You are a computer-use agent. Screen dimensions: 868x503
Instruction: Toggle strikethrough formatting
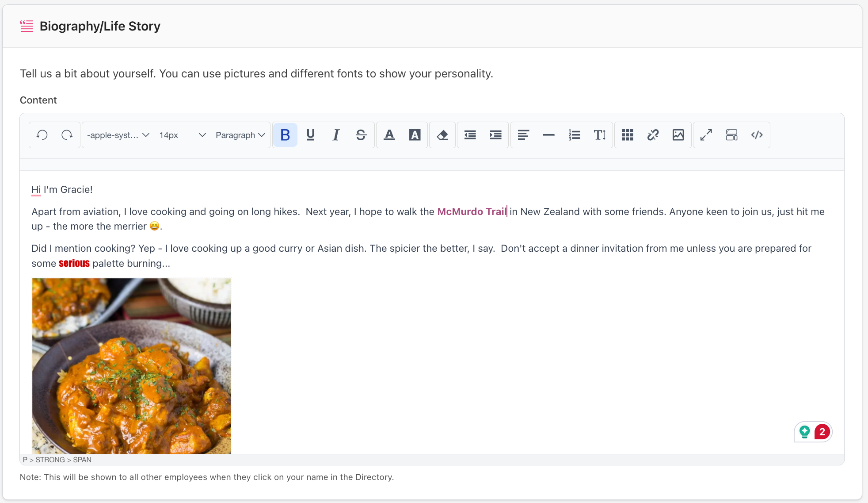pos(361,135)
